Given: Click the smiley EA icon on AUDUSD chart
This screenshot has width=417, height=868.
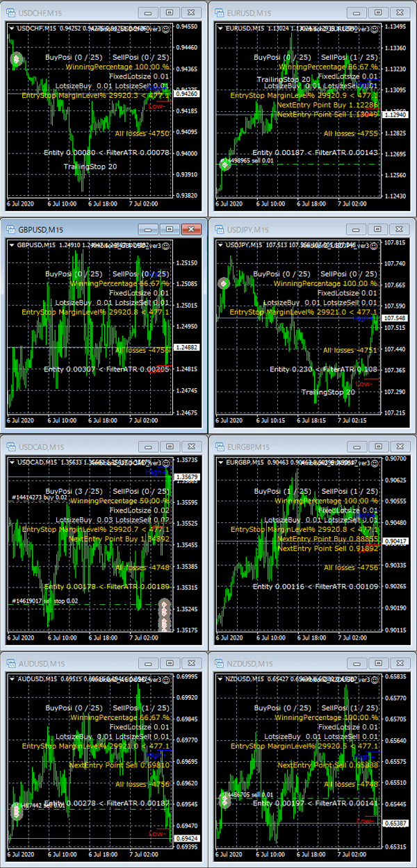Looking at the screenshot, I should click(166, 679).
